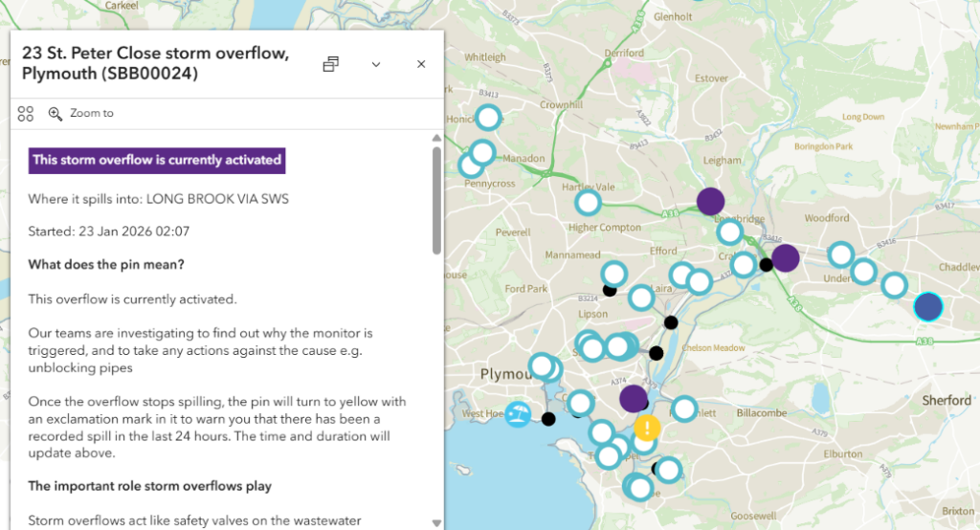Click the teal pin west of Billacombe
This screenshot has width=980, height=530.
(684, 409)
